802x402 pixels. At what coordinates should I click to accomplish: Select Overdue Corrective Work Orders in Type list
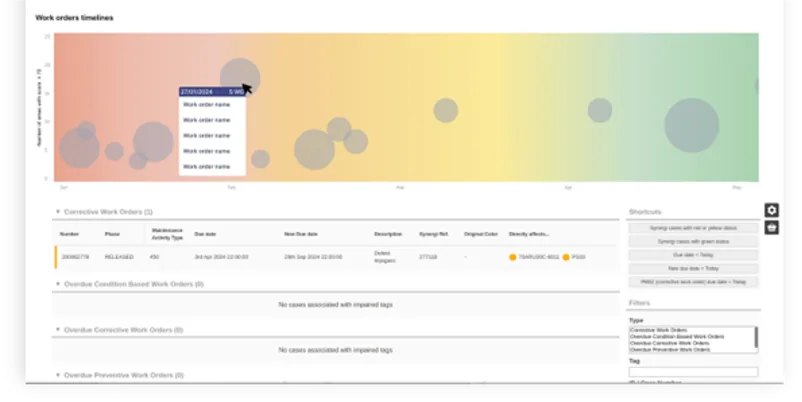tap(669, 343)
